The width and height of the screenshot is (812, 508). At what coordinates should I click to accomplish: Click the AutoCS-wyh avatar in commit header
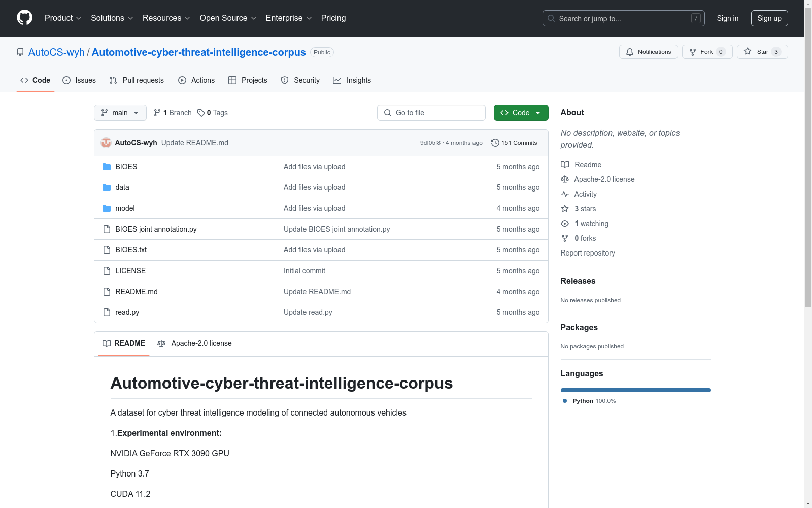(106, 143)
